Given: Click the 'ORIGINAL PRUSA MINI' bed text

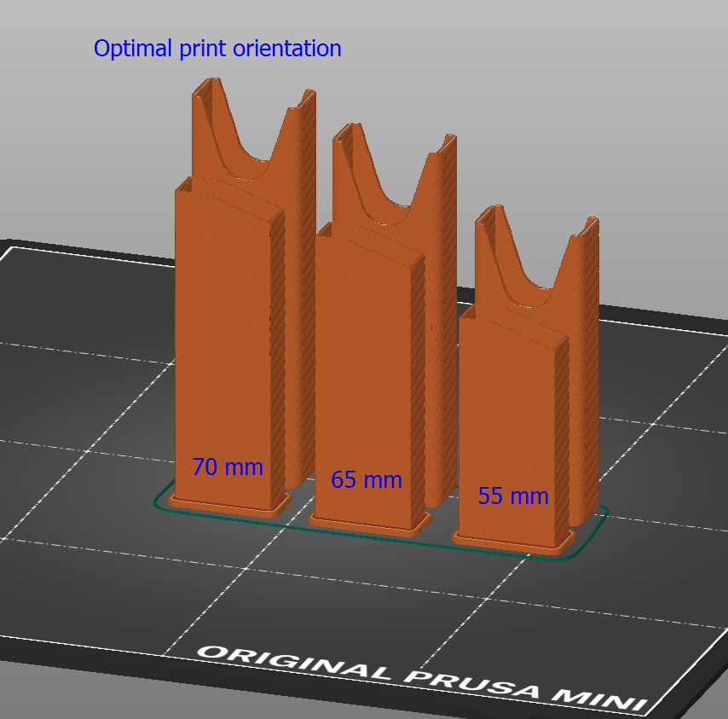Looking at the screenshot, I should tap(423, 679).
